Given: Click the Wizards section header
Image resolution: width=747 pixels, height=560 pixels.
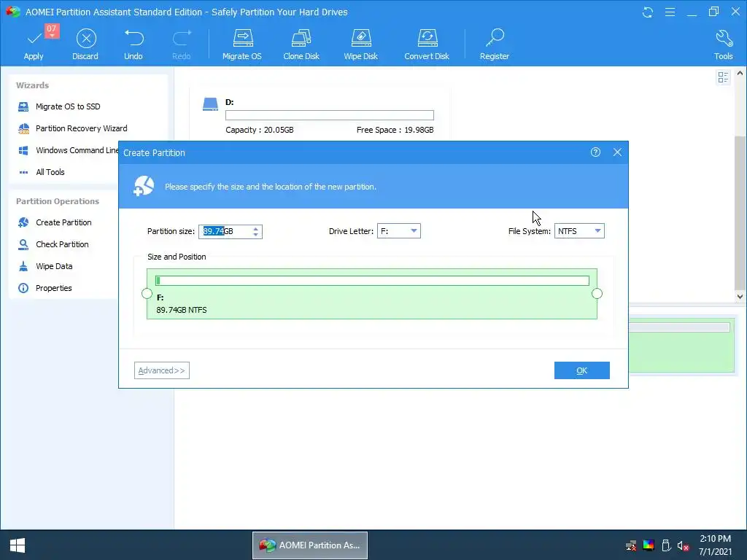Looking at the screenshot, I should tap(32, 85).
